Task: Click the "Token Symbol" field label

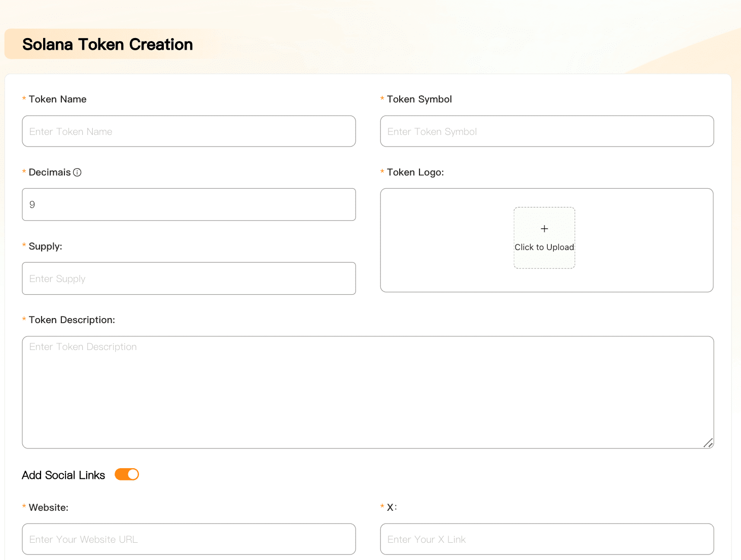Action: coord(419,99)
